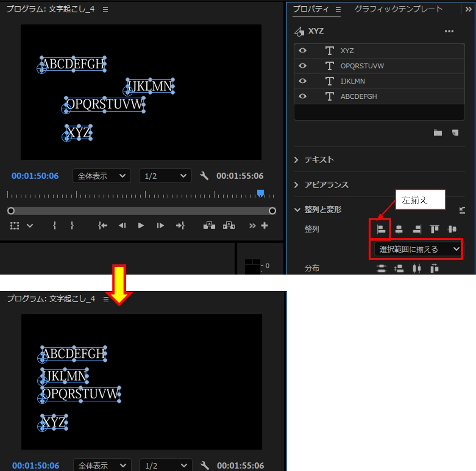Collapse the 整列と変形 section
The height and width of the screenshot is (471, 476).
297,210
